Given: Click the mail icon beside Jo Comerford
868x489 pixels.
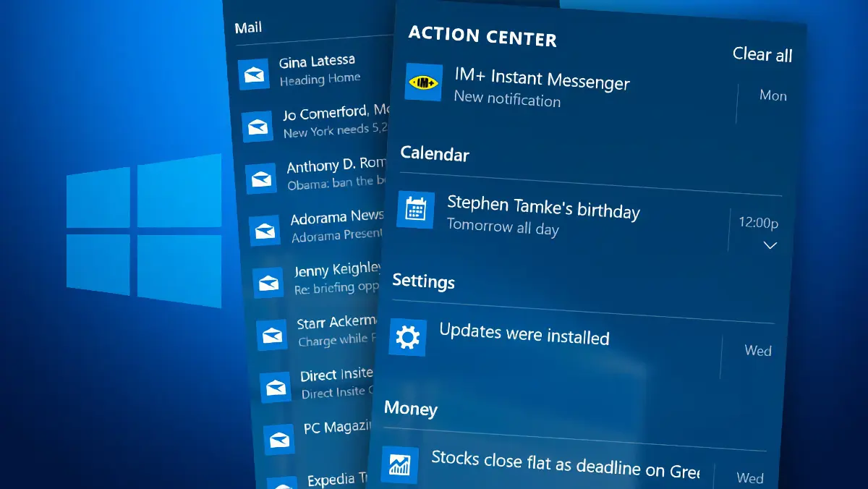Looking at the screenshot, I should pos(258,126).
